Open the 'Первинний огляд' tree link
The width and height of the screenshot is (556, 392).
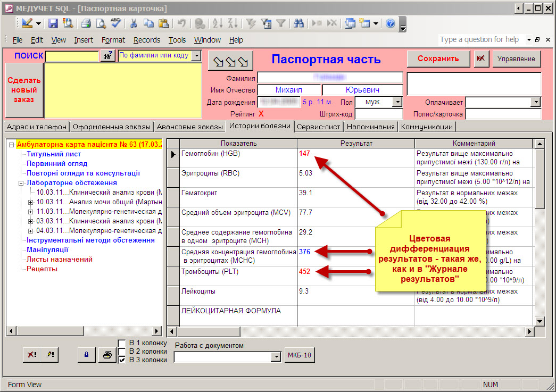(57, 164)
